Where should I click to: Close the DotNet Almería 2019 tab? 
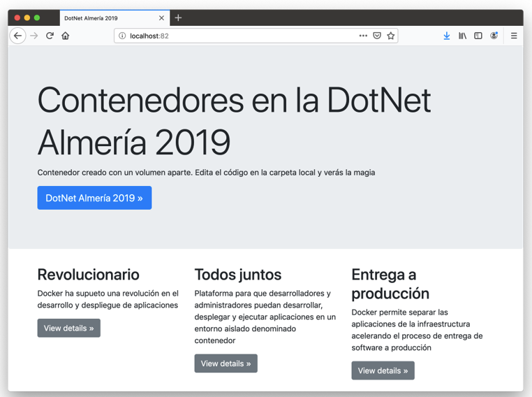click(x=161, y=18)
